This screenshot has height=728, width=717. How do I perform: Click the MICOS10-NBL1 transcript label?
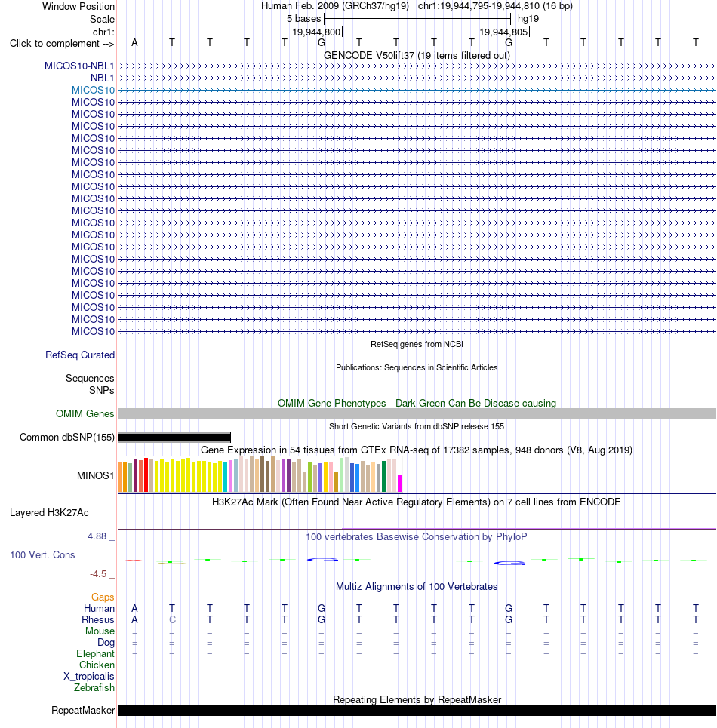tap(79, 66)
